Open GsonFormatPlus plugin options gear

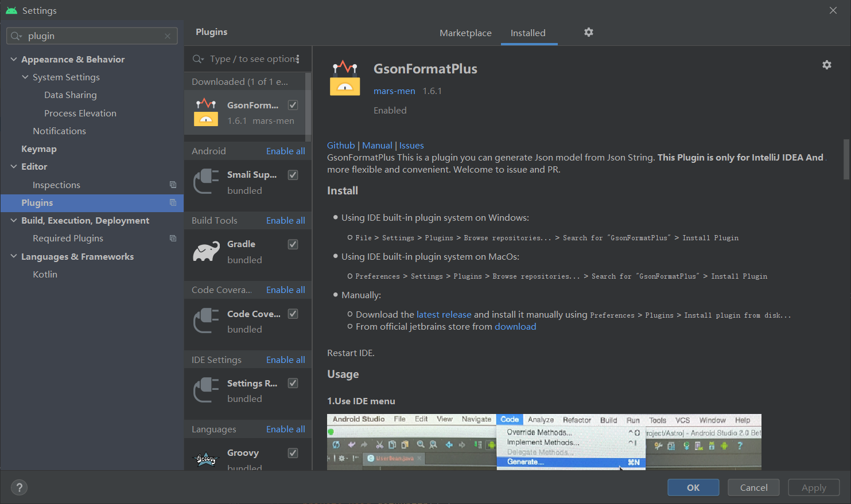826,65
